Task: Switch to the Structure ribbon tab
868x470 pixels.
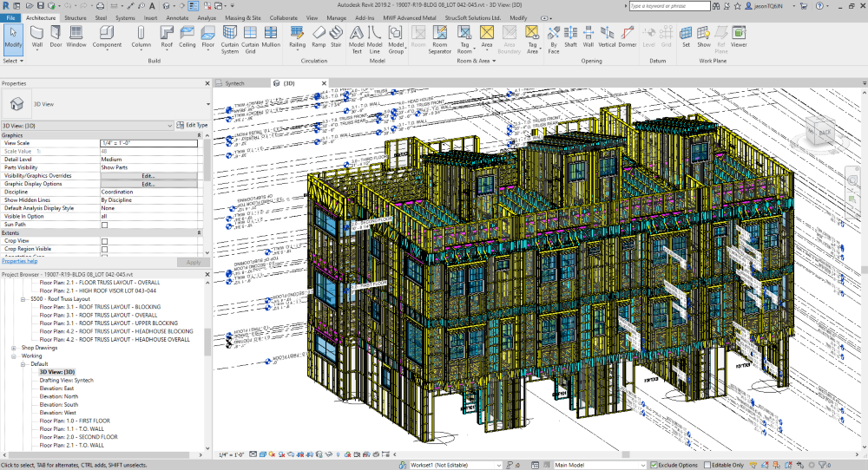Action: (x=76, y=17)
